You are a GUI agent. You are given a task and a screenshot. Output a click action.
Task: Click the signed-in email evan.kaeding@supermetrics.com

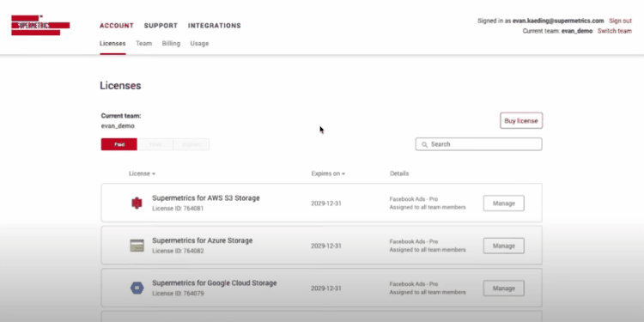pyautogui.click(x=558, y=21)
